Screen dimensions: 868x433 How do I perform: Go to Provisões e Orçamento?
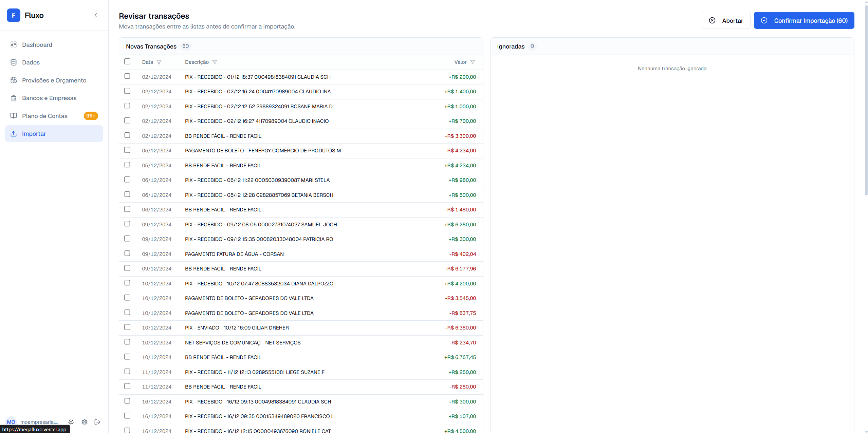54,80
